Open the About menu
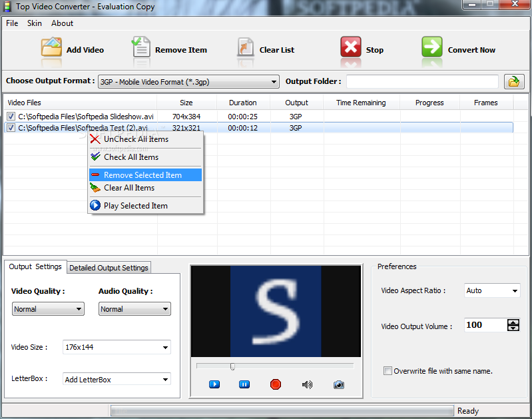Image resolution: width=532 pixels, height=419 pixels. pyautogui.click(x=62, y=23)
